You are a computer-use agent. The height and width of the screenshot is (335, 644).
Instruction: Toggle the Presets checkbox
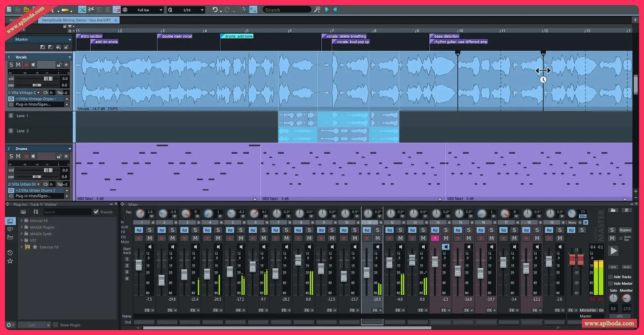pyautogui.click(x=96, y=212)
